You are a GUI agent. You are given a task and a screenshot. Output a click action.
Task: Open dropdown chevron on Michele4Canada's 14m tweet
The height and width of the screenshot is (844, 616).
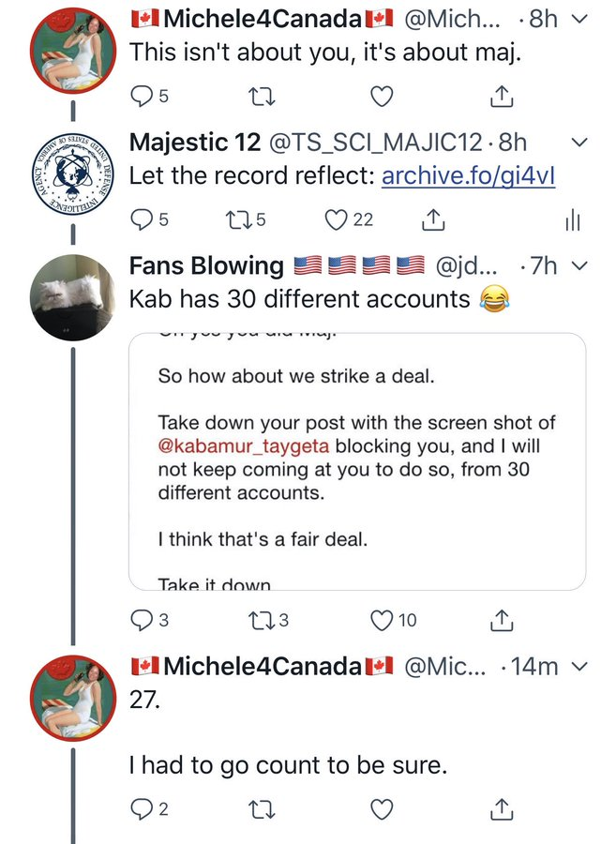tap(578, 667)
